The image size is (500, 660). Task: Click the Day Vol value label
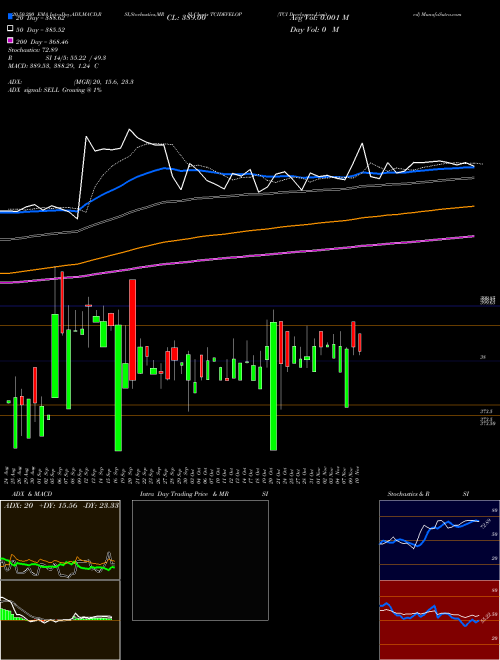314,29
